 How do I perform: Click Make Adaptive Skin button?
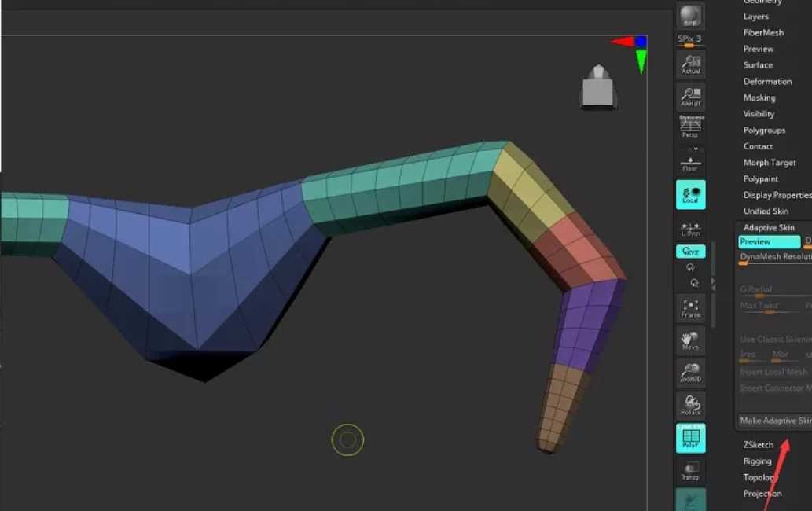[775, 421]
